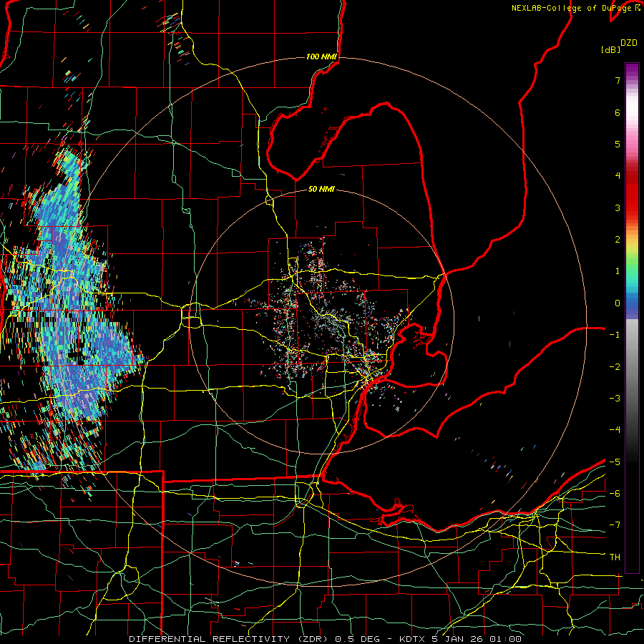Click the -7 dB scale label
644x644 pixels.
click(x=615, y=525)
